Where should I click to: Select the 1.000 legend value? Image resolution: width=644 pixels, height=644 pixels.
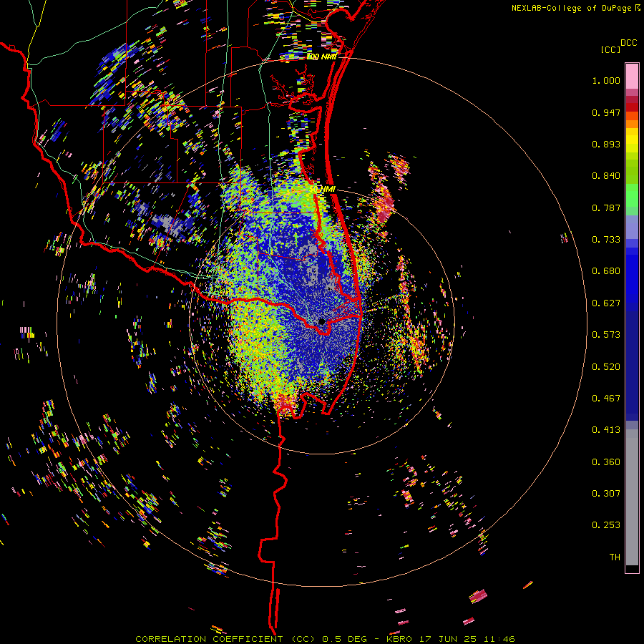(606, 80)
